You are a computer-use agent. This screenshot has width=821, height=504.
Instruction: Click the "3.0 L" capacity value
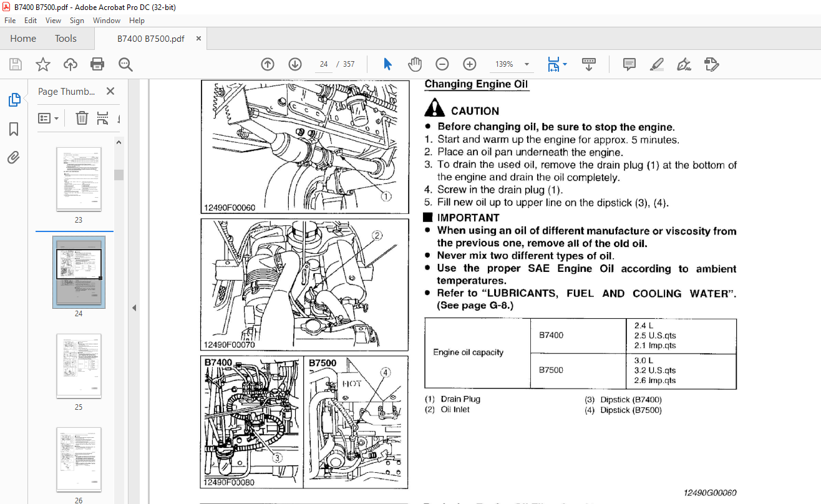(644, 361)
